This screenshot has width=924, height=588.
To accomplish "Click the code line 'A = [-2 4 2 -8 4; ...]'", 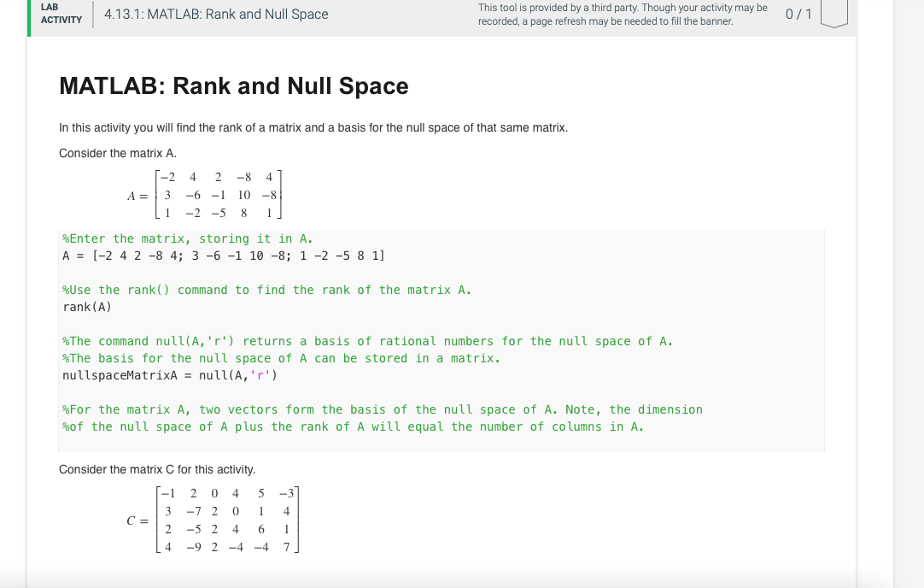I will pyautogui.click(x=224, y=256).
